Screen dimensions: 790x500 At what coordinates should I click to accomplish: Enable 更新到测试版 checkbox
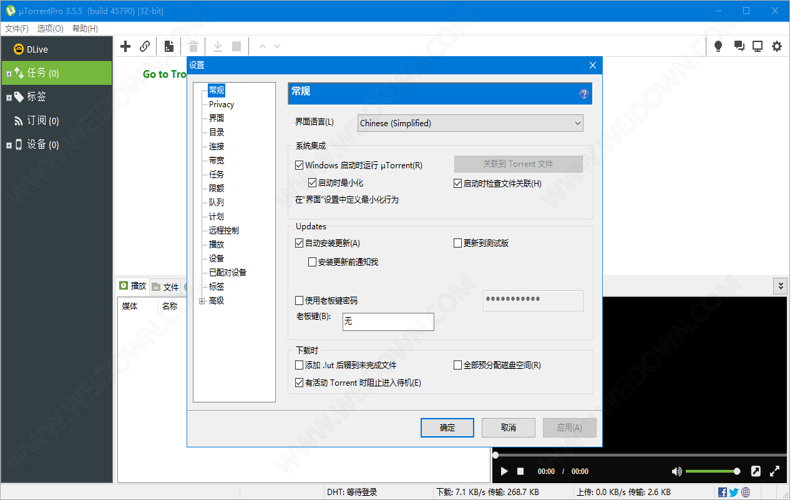pyautogui.click(x=457, y=243)
